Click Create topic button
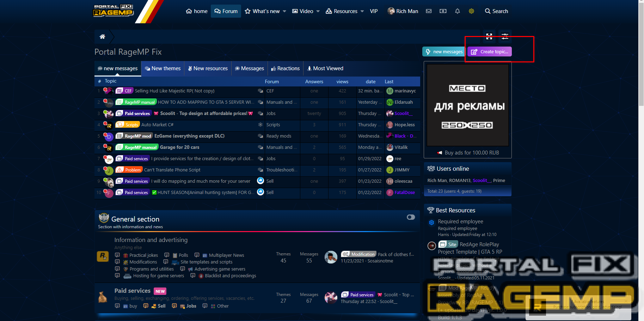The width and height of the screenshot is (644, 321). [490, 52]
